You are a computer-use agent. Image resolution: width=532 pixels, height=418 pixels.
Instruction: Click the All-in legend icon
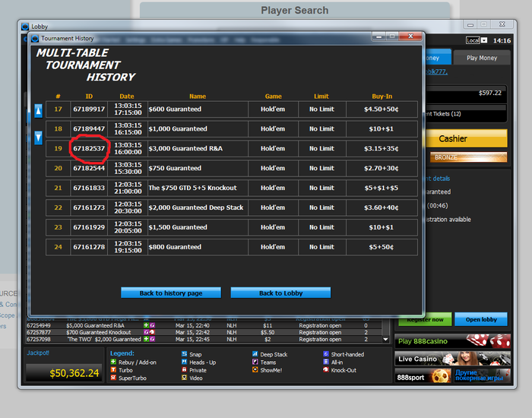(326, 362)
